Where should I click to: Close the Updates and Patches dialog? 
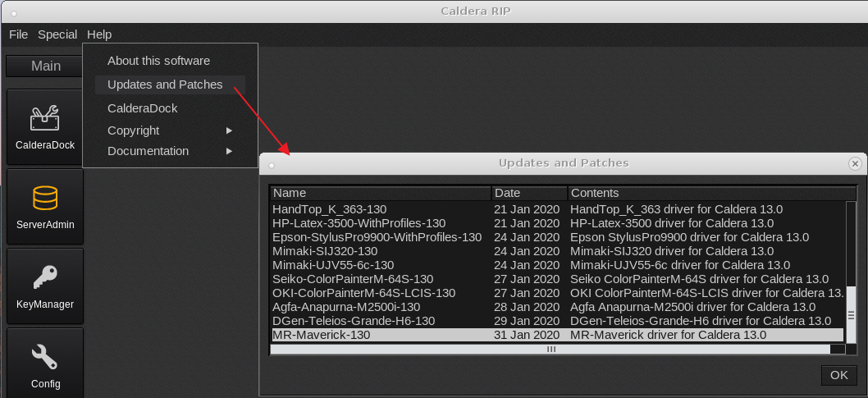pos(855,163)
